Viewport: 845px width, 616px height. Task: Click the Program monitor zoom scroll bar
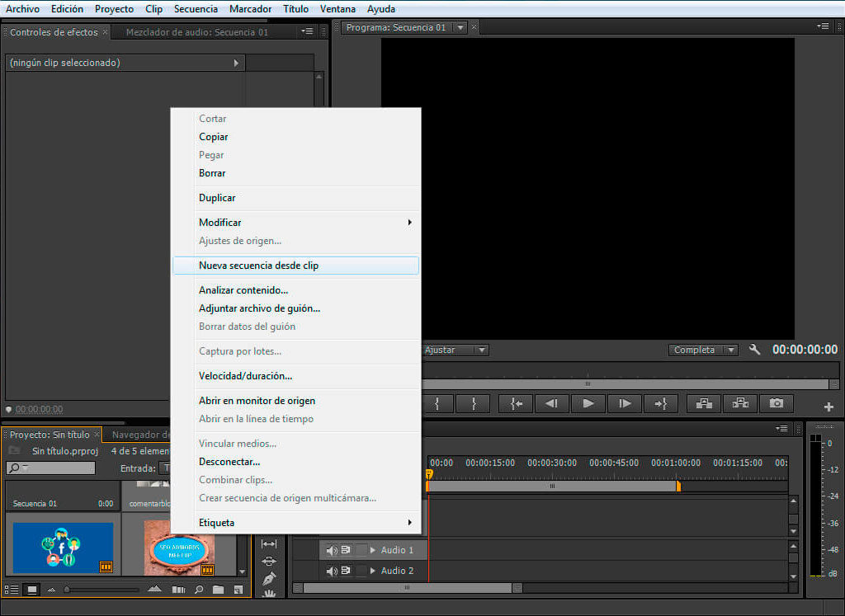coord(625,384)
